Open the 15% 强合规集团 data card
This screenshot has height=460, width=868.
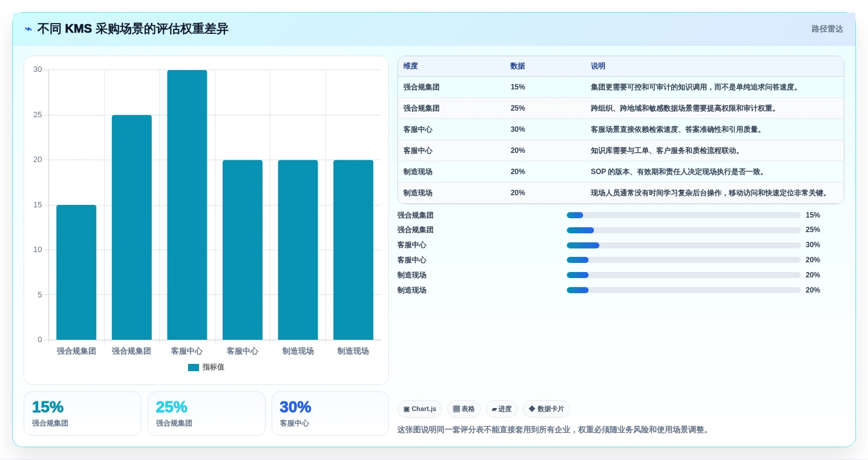tap(82, 413)
